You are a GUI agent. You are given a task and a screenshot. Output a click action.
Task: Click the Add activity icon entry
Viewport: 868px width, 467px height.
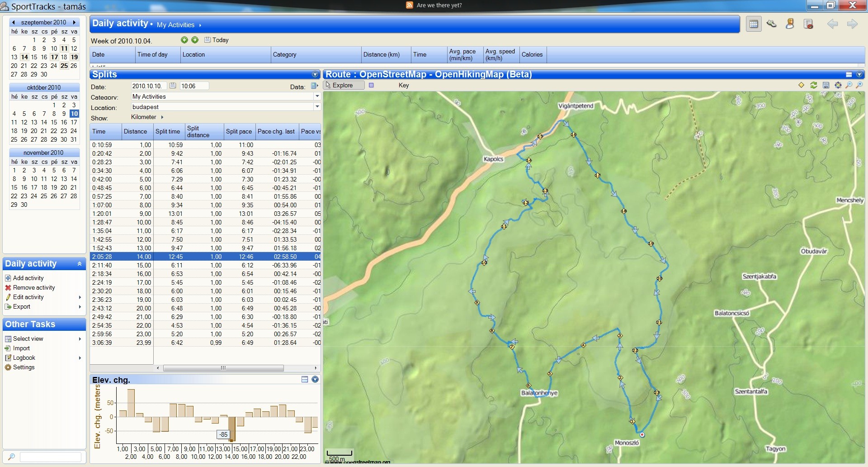click(x=24, y=278)
